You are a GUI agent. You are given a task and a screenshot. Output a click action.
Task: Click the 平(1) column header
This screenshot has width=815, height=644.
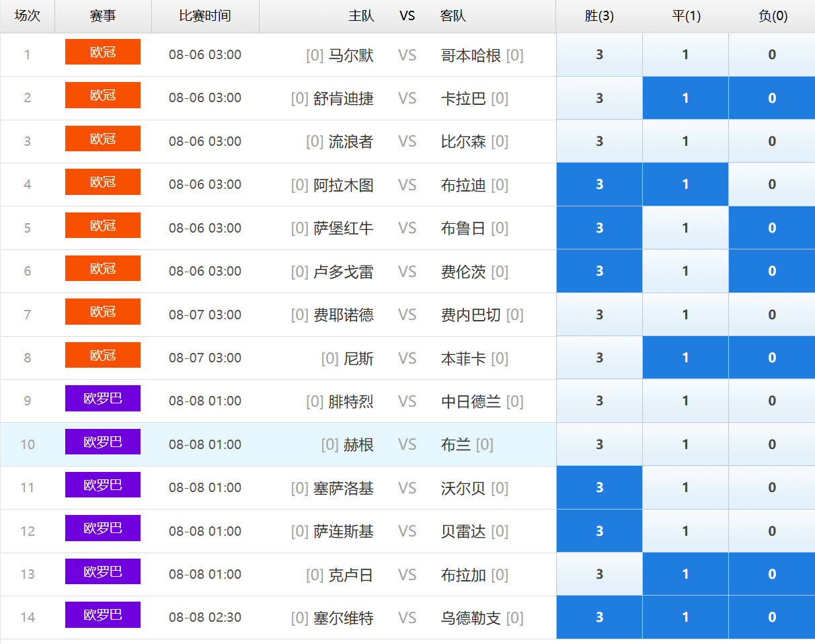(686, 16)
